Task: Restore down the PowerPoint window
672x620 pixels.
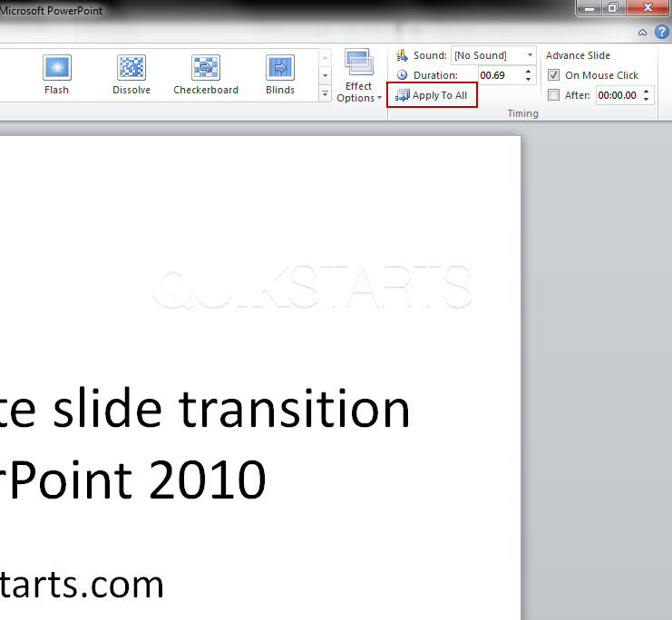Action: coord(613,8)
